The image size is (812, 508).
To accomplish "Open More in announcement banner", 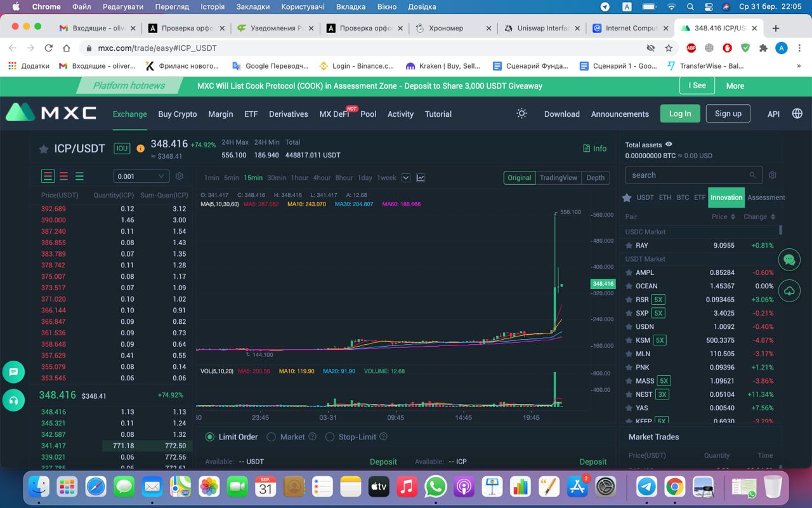I will tap(735, 86).
